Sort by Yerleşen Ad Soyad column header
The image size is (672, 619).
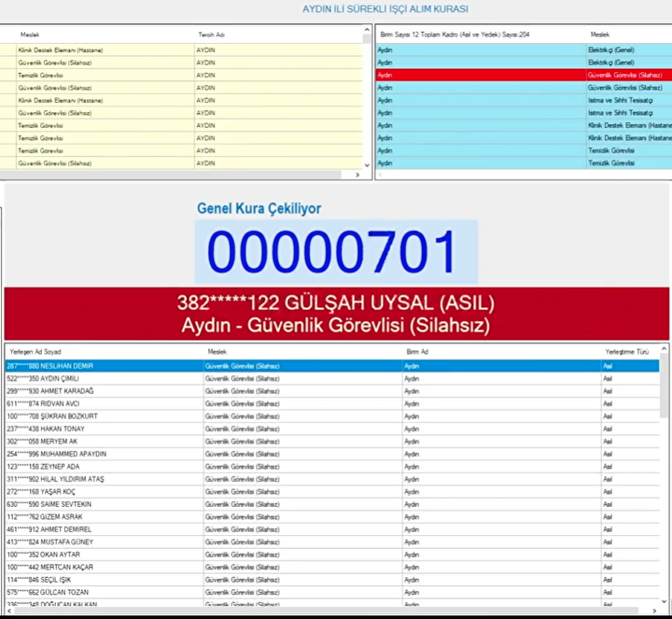35,352
